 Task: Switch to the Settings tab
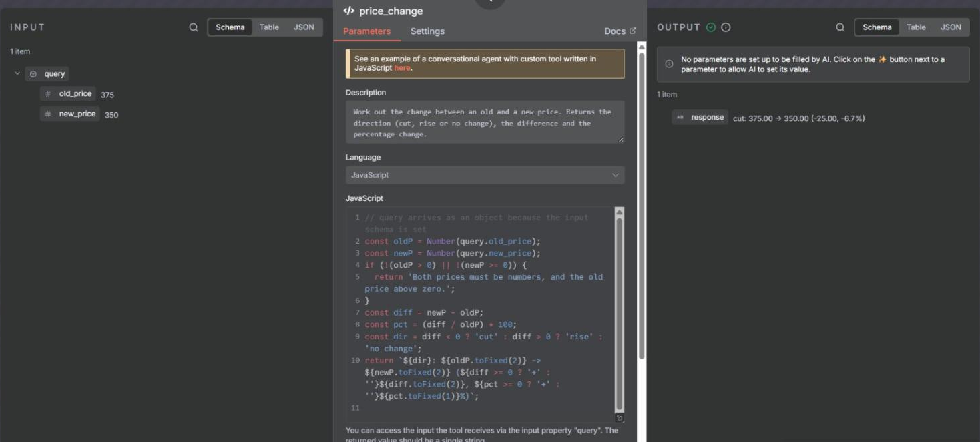point(427,31)
